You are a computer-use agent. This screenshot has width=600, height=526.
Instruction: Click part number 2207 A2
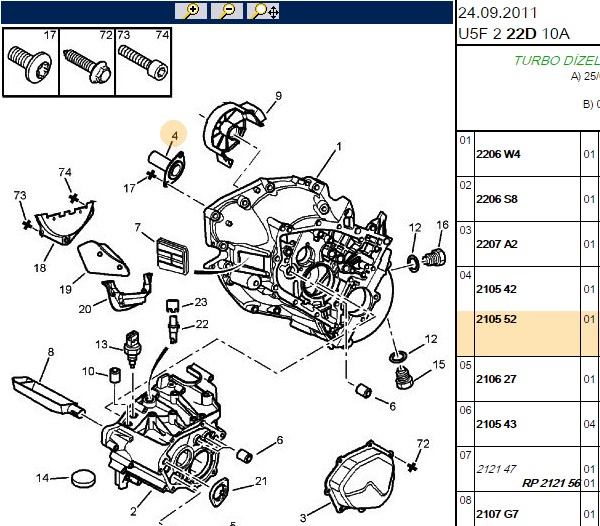coord(497,244)
